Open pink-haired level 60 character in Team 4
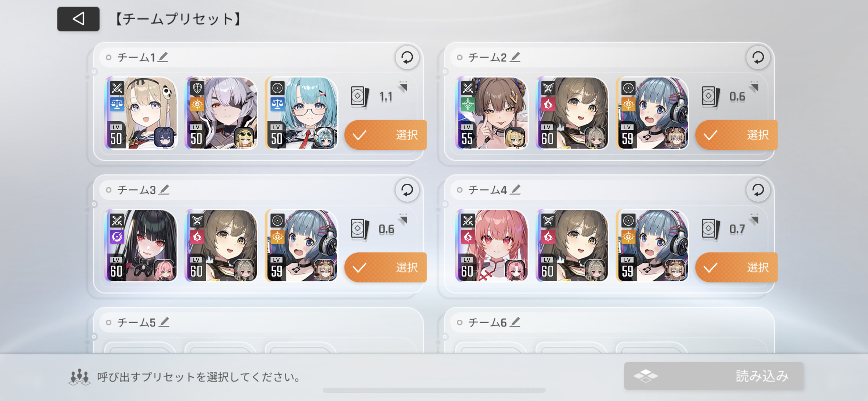The image size is (868, 401). 492,246
